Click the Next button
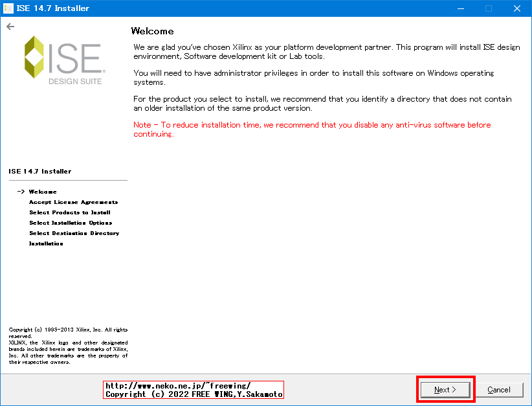Screen dimensions: 532x406 pos(445,389)
